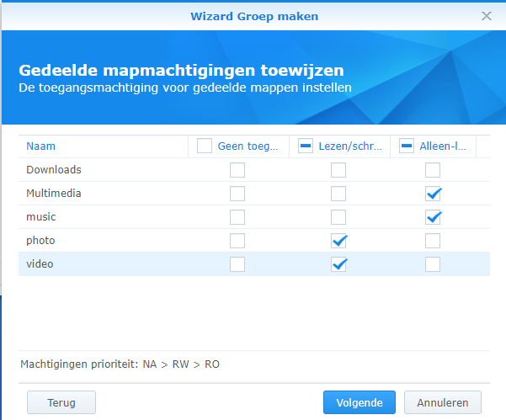
Task: Uncheck Lezen/schrijven for video folder
Action: pyautogui.click(x=338, y=264)
